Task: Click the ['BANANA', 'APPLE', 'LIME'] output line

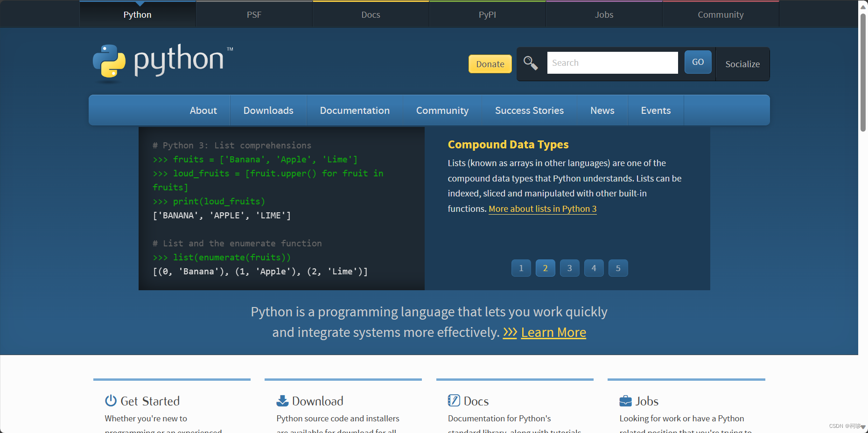Action: [222, 216]
